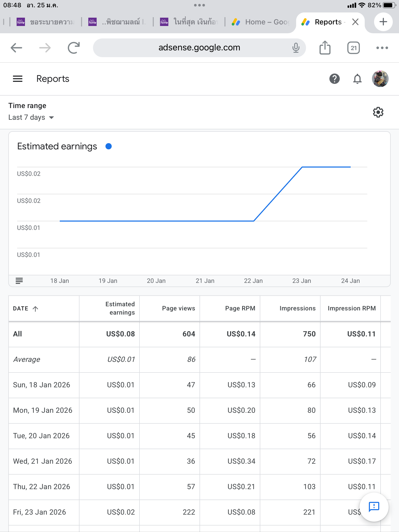Open a new browser tab
Viewport: 399px width, 532px height.
(383, 22)
